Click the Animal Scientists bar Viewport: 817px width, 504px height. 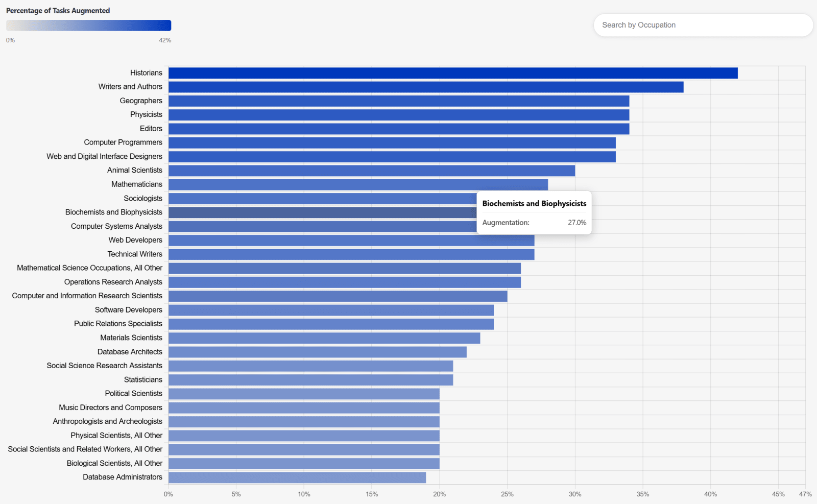click(371, 171)
